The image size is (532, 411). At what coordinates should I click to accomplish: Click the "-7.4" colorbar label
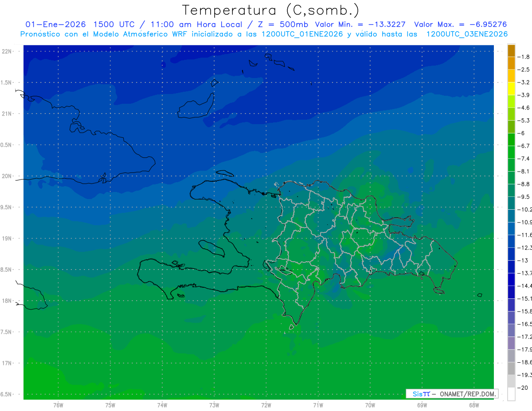pos(524,158)
